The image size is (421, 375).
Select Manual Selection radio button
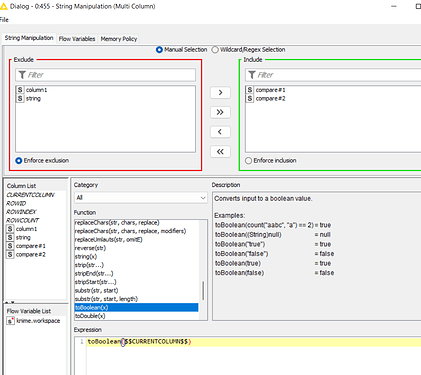tap(159, 50)
